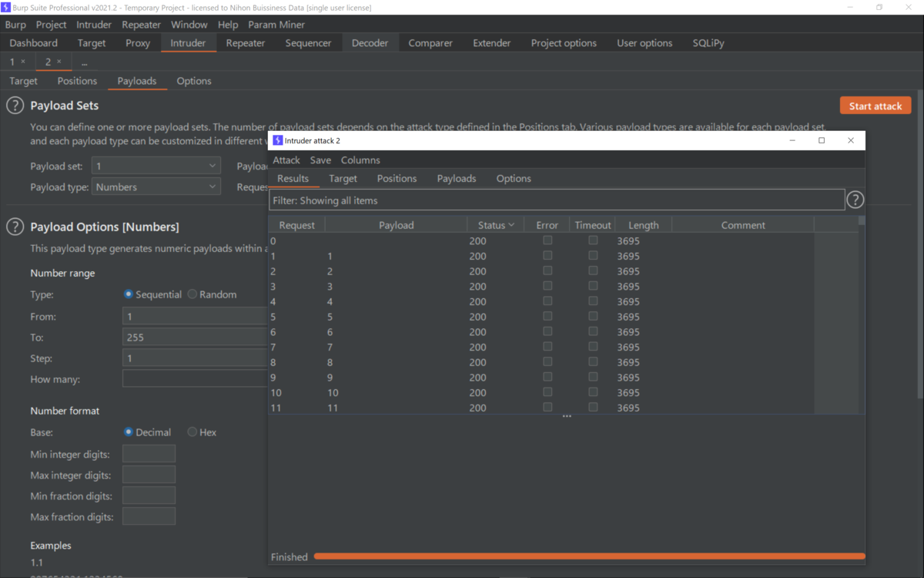
Task: Switch to the Proxy tab
Action: coord(138,43)
